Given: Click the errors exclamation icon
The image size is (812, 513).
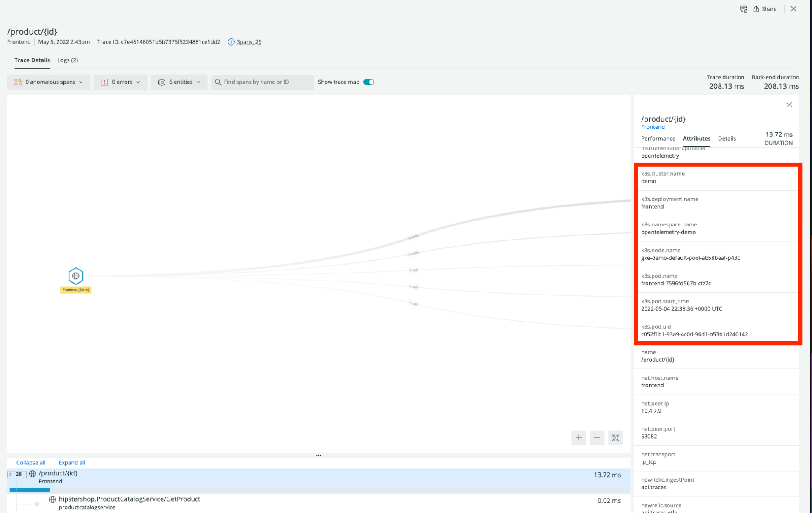Looking at the screenshot, I should [x=104, y=82].
